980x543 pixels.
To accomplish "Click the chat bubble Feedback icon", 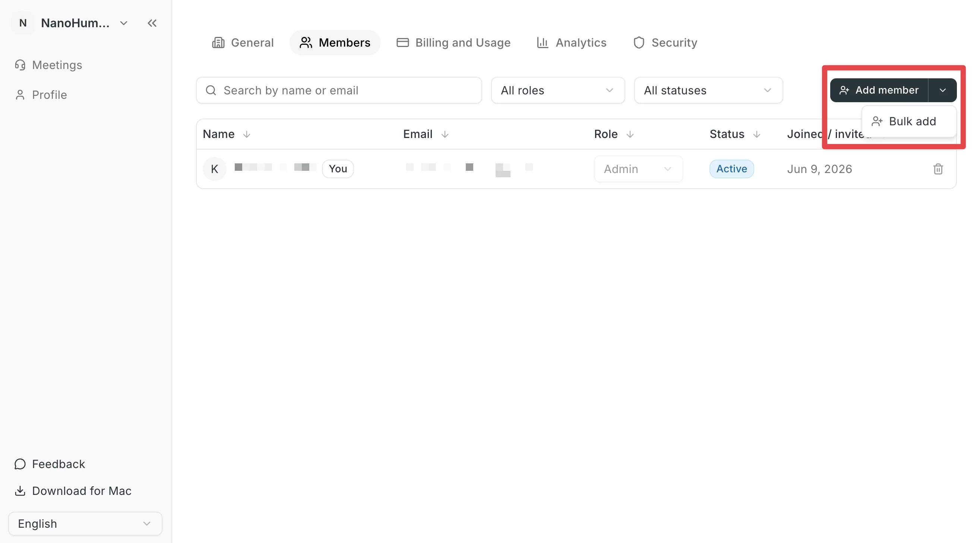I will coord(20,464).
